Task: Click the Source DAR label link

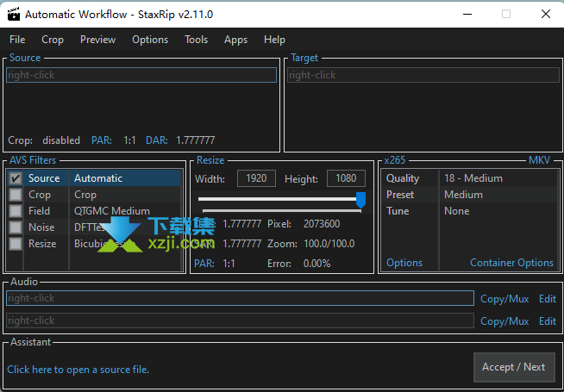Action: pos(156,140)
